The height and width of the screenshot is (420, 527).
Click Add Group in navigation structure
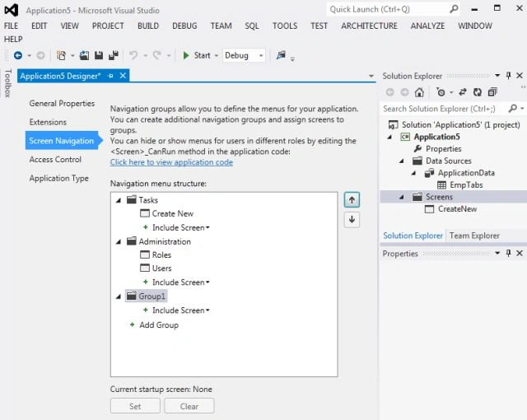point(159,325)
